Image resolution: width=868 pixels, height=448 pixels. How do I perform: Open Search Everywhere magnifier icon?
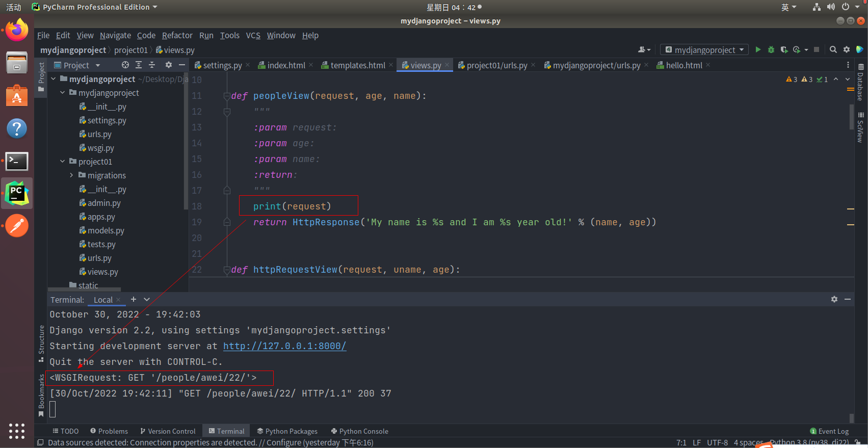coord(833,49)
